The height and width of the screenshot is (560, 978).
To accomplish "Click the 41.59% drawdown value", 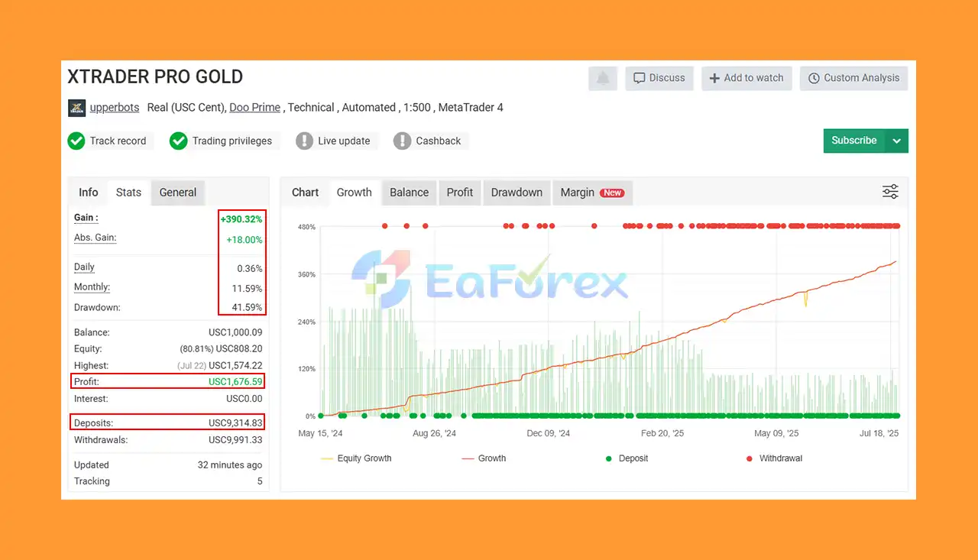I will (246, 308).
